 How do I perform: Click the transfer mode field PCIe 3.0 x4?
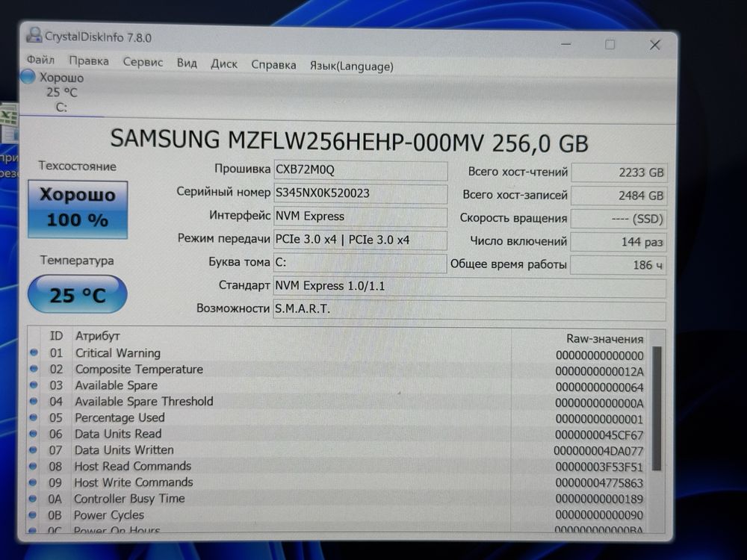click(361, 240)
